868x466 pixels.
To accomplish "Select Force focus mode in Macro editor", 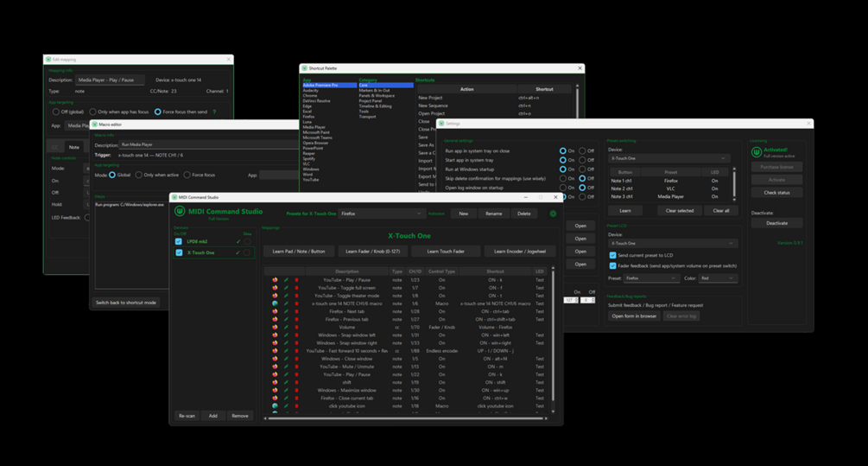I will coord(187,176).
